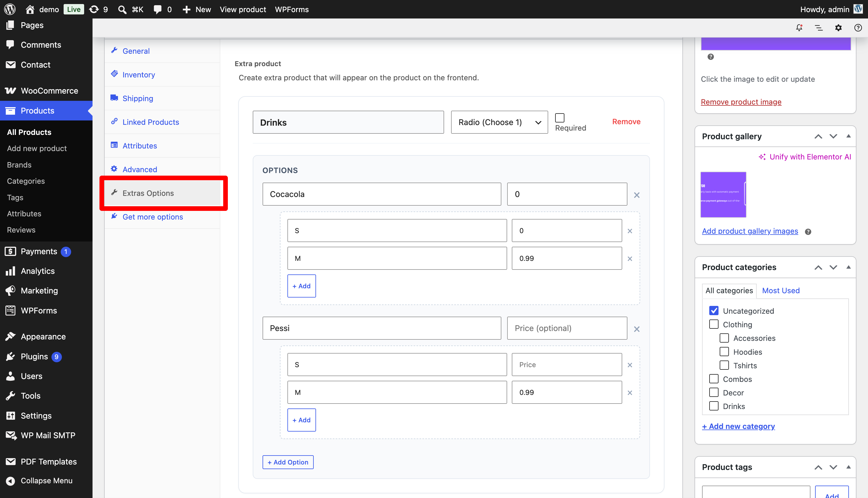Screen dimensions: 868x498
Task: Click + Add under Cocacola sub-options
Action: pos(302,286)
